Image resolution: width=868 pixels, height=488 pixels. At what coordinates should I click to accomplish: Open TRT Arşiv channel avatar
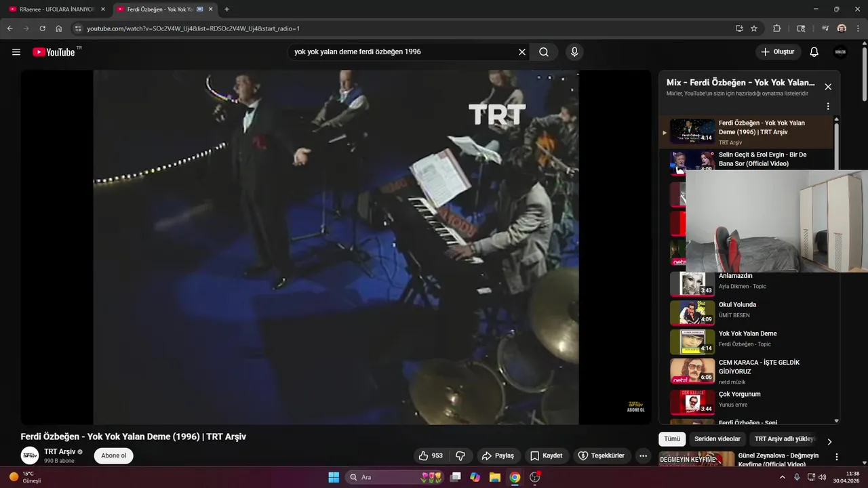[x=30, y=455]
